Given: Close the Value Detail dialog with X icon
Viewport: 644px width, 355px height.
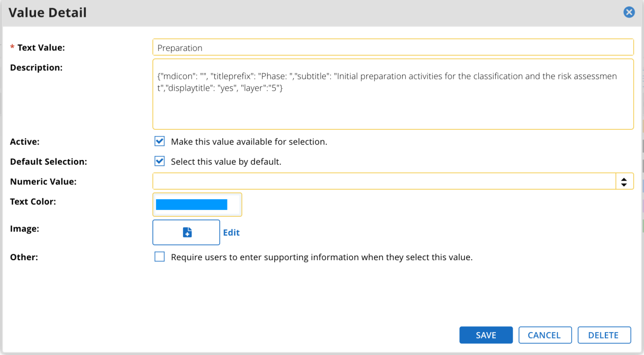Looking at the screenshot, I should click(629, 12).
